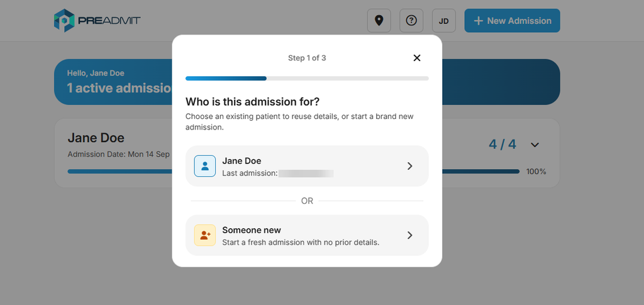Image resolution: width=644 pixels, height=305 pixels.
Task: Close the admission dialog with the X
Action: click(x=417, y=58)
